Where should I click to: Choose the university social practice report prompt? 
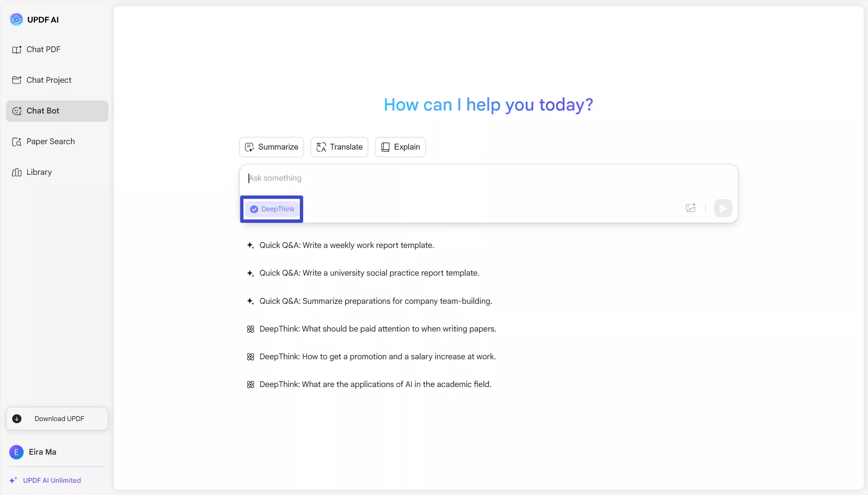[x=369, y=273]
